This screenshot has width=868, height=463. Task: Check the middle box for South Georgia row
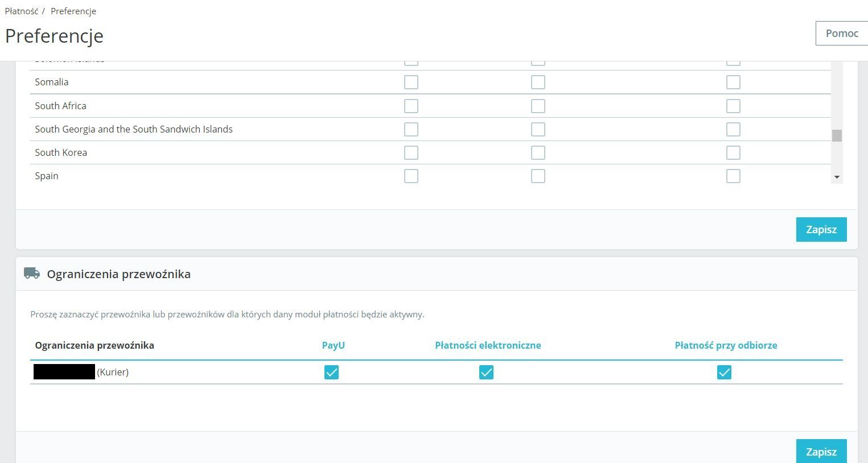point(538,130)
